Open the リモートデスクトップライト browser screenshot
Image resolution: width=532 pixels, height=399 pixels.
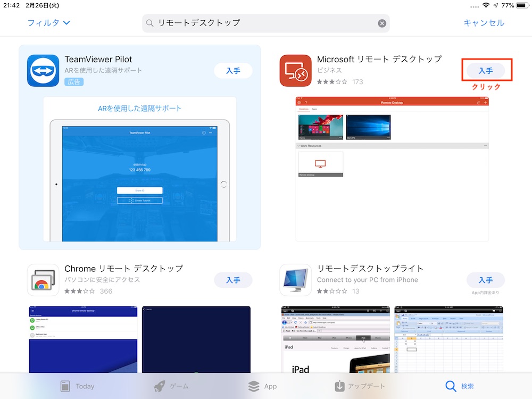click(336, 339)
